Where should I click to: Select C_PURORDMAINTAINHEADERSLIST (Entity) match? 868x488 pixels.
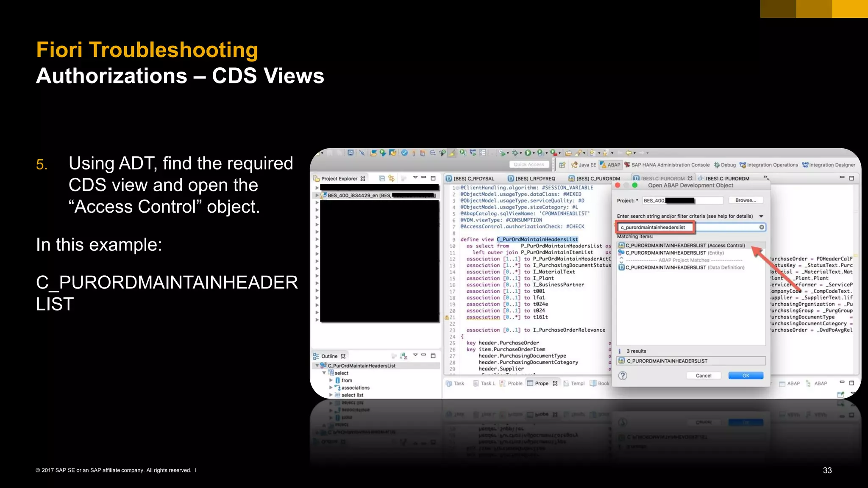click(691, 253)
